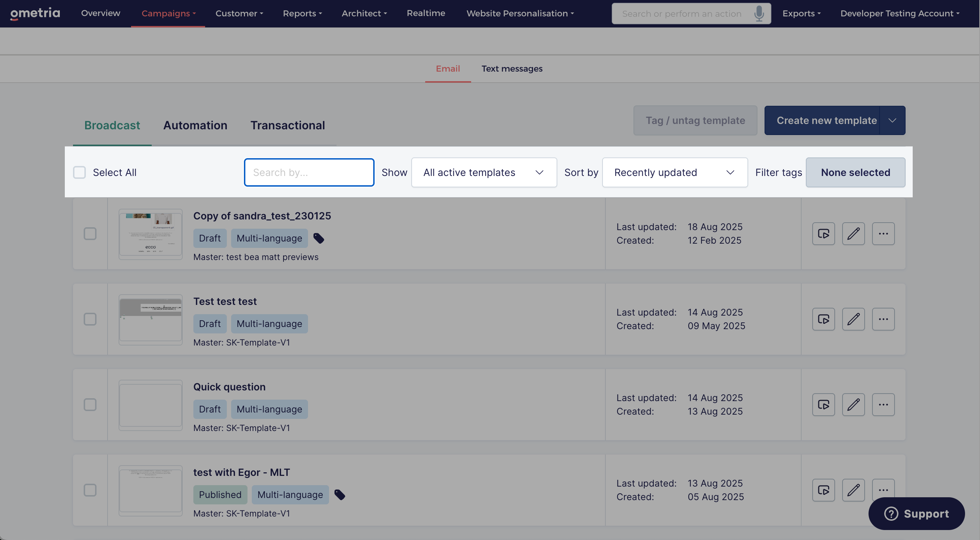Screen dimensions: 980x540
Task: Click Draft badge on Test test test
Action: point(210,324)
